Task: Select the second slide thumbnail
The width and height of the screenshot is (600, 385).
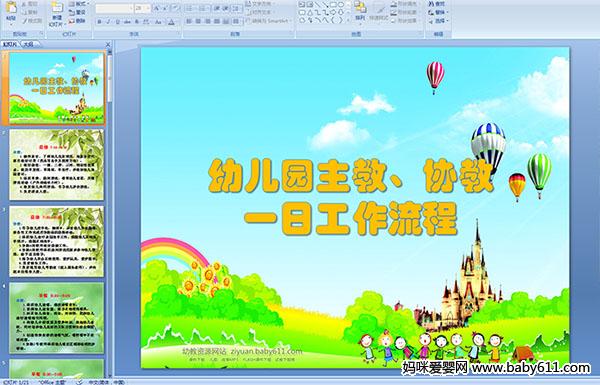Action: click(57, 165)
